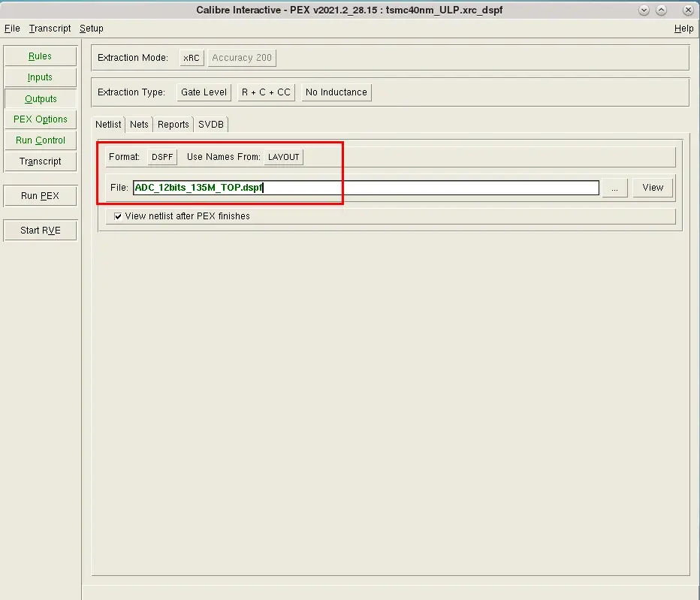Open Run Control settings

point(40,140)
